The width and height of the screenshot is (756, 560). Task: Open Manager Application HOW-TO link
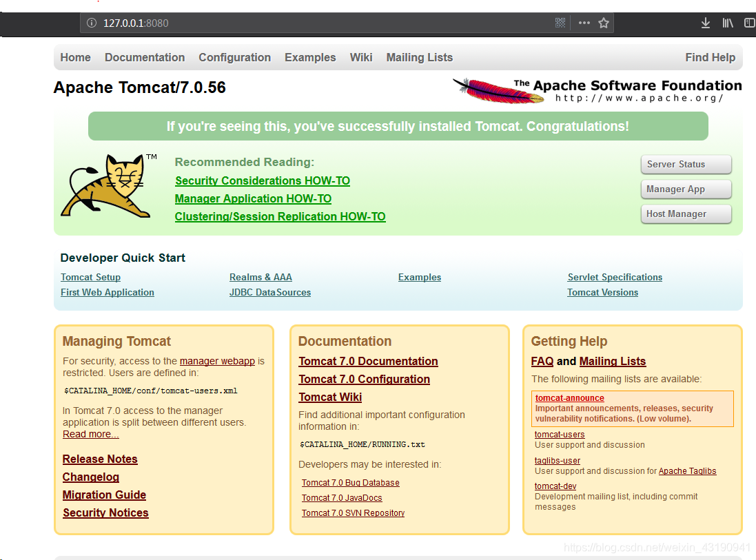coord(253,198)
